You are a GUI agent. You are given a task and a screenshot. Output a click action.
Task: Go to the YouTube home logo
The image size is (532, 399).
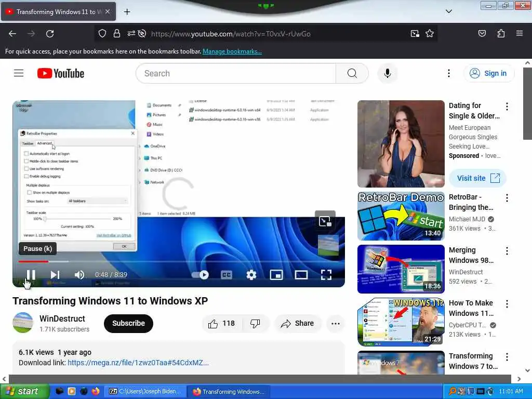coord(61,73)
